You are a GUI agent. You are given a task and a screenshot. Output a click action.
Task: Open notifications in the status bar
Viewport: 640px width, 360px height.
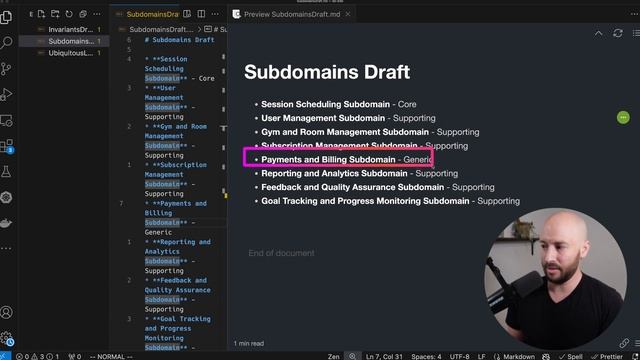point(635,356)
